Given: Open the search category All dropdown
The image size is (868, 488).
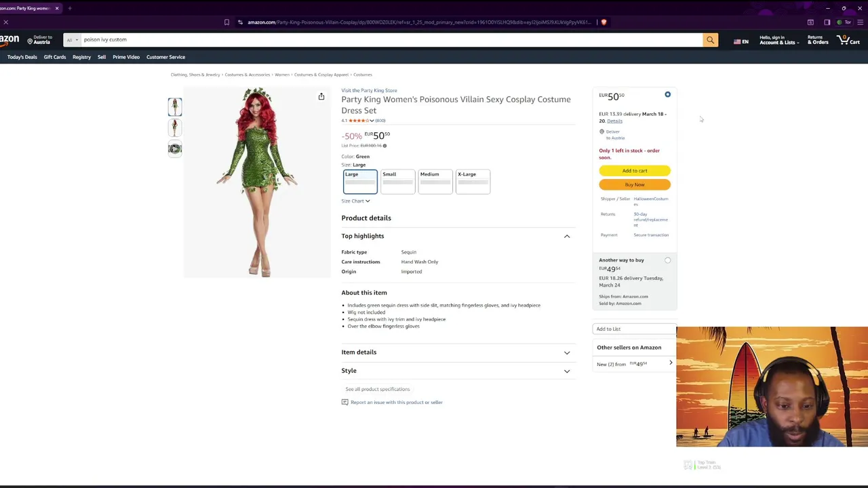Looking at the screenshot, I should point(72,40).
